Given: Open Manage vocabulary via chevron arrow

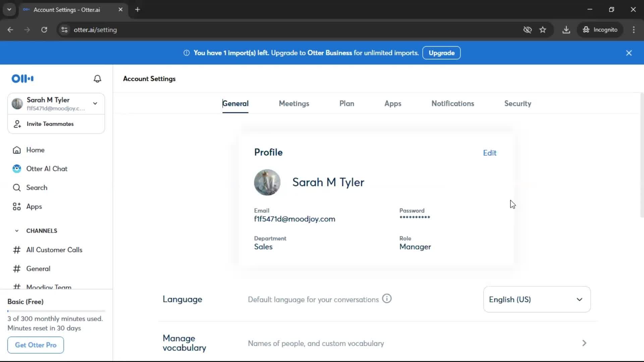Looking at the screenshot, I should [584, 343].
